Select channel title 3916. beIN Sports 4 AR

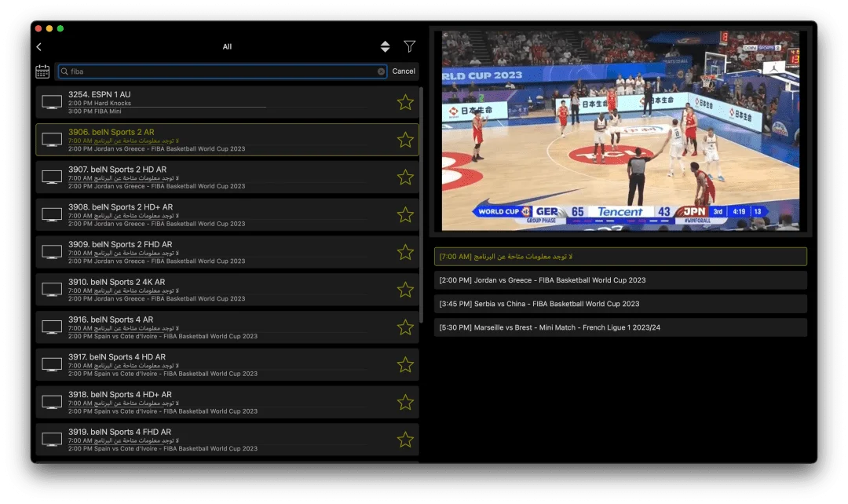tap(111, 320)
